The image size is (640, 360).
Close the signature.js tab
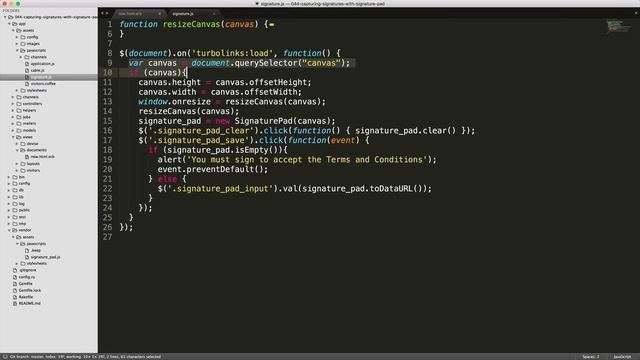214,14
